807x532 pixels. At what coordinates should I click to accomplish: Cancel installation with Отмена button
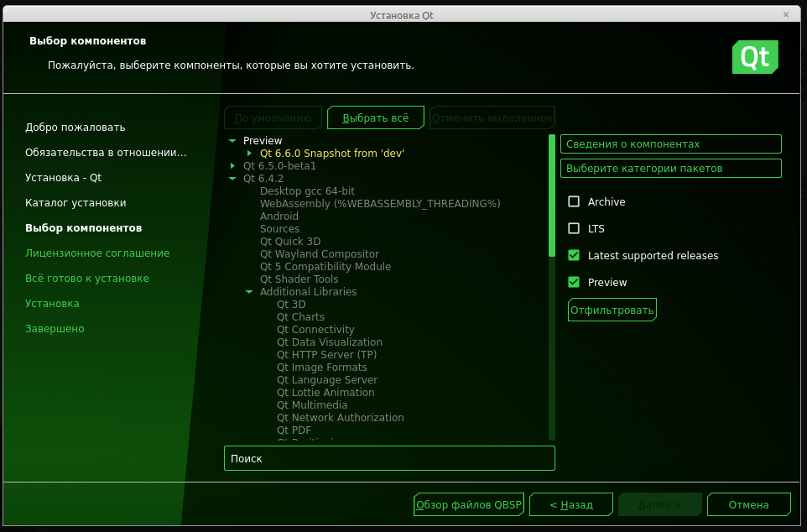(x=749, y=504)
